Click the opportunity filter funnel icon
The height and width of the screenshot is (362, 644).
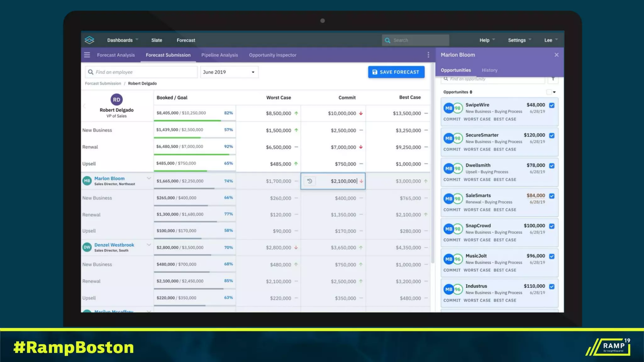tap(553, 79)
